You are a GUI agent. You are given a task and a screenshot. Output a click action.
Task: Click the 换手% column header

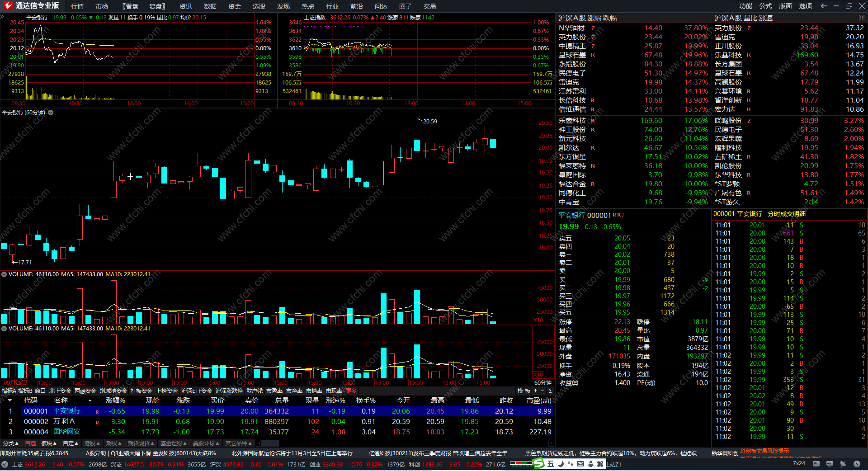click(366, 400)
